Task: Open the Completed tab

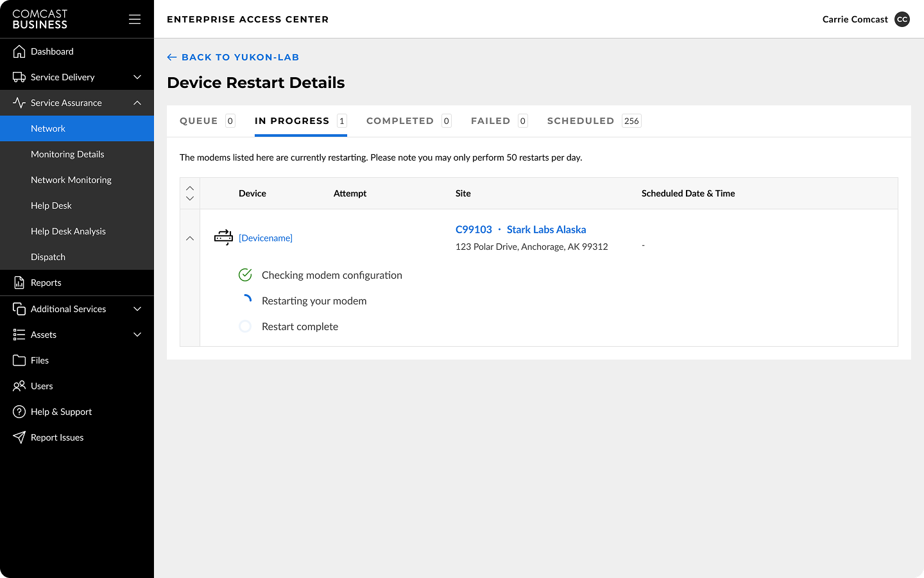Action: pyautogui.click(x=409, y=121)
